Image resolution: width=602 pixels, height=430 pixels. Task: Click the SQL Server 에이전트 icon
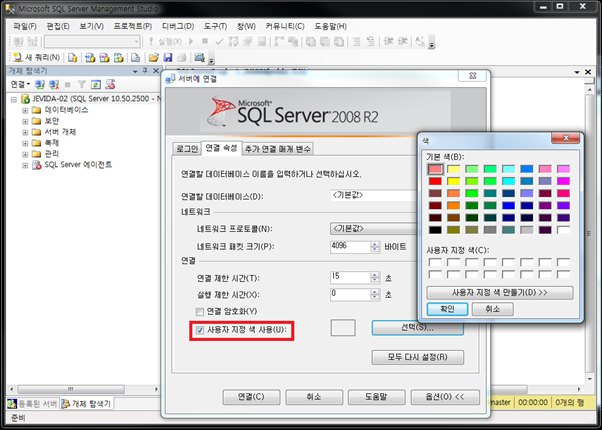pos(36,165)
